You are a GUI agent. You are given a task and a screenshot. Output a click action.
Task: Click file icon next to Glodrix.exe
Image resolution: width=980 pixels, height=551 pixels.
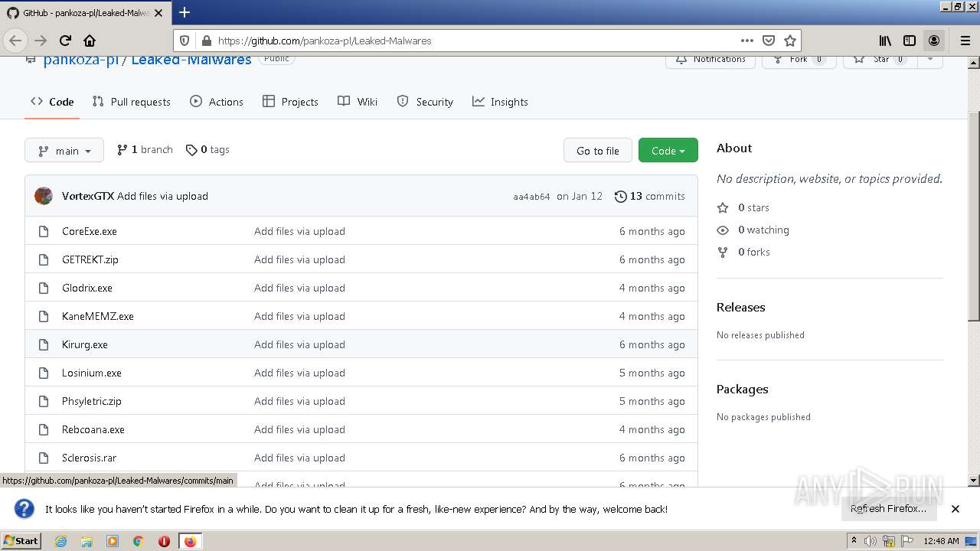pyautogui.click(x=44, y=288)
